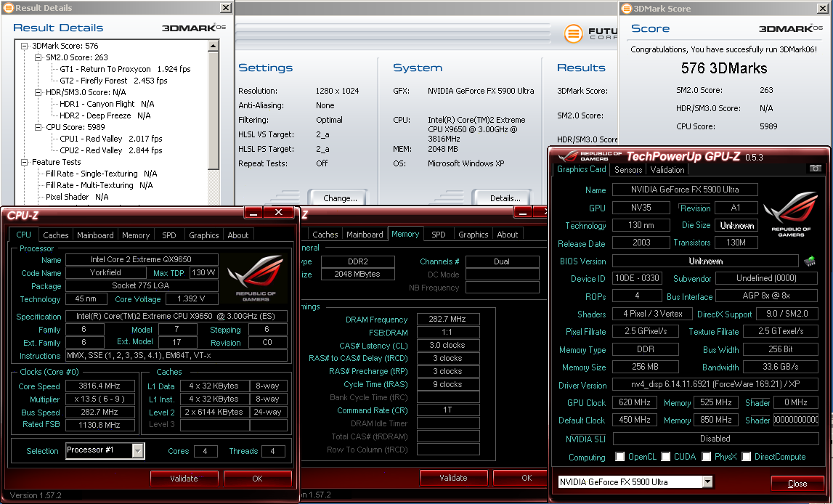
Task: Open the Mainboard tab in the second CPU-Z window
Action: (365, 235)
